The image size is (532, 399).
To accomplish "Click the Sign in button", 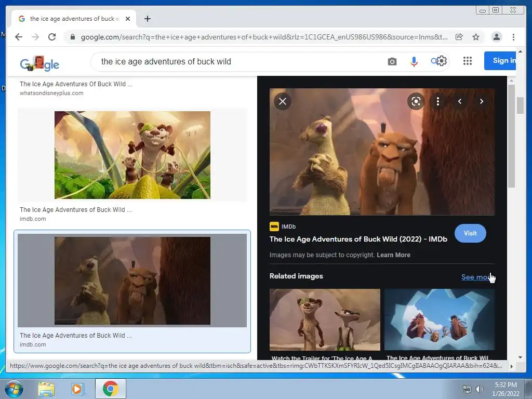I will [500, 61].
